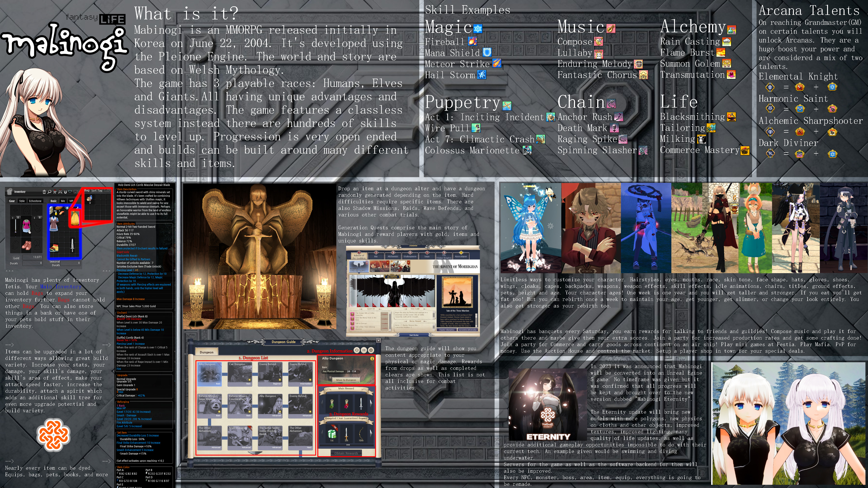The image size is (868, 488).
Task: Toggle weapon set II above equipped sword
Action: pos(18,218)
